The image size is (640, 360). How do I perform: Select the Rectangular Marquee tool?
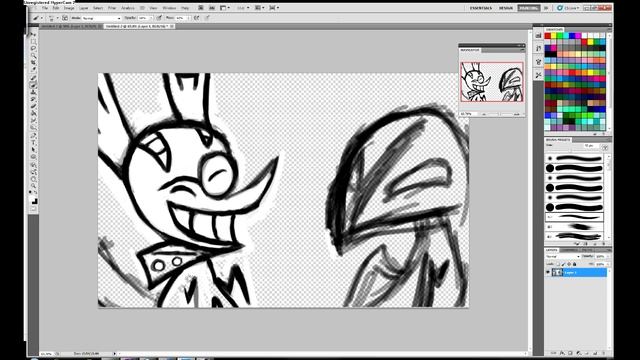[x=33, y=42]
